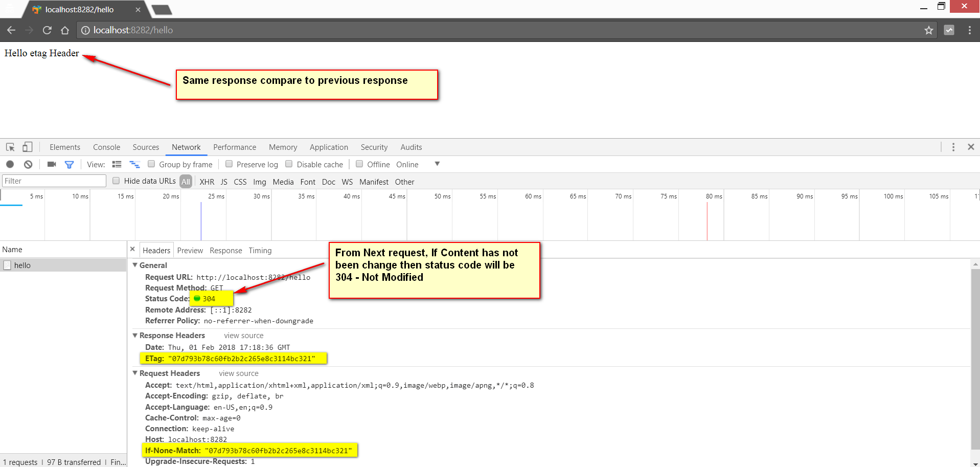980x467 pixels.
Task: Reload the localhost page
Action: pyautogui.click(x=47, y=30)
